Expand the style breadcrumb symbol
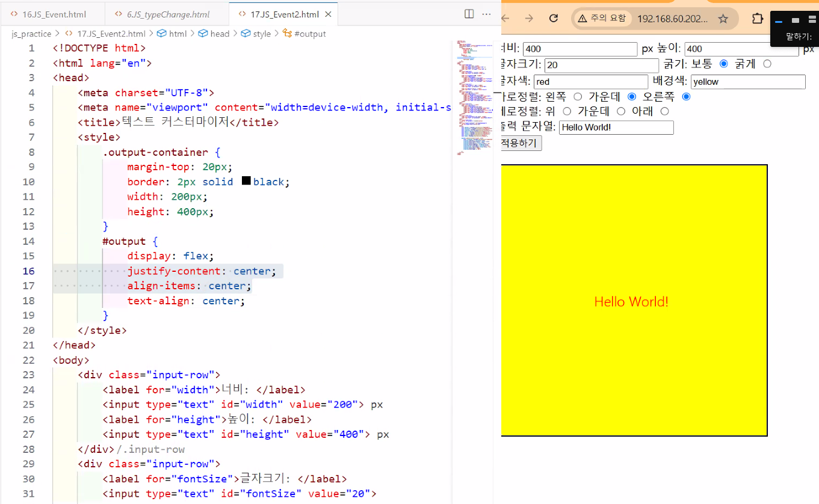Image resolution: width=819 pixels, height=504 pixels. coord(256,34)
